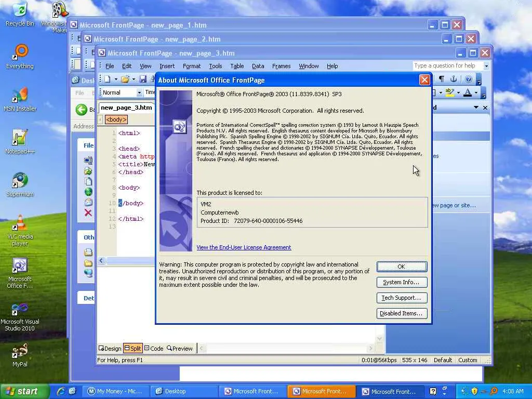
Task: Close the task pane with its X
Action: [485, 108]
